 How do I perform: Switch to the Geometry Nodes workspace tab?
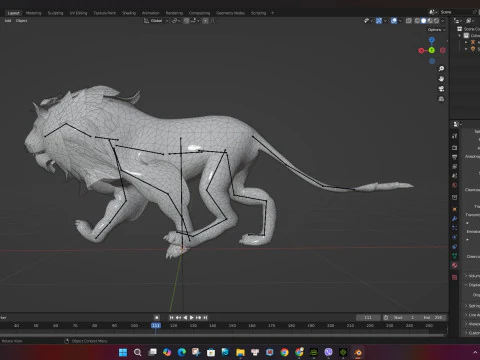pyautogui.click(x=230, y=13)
